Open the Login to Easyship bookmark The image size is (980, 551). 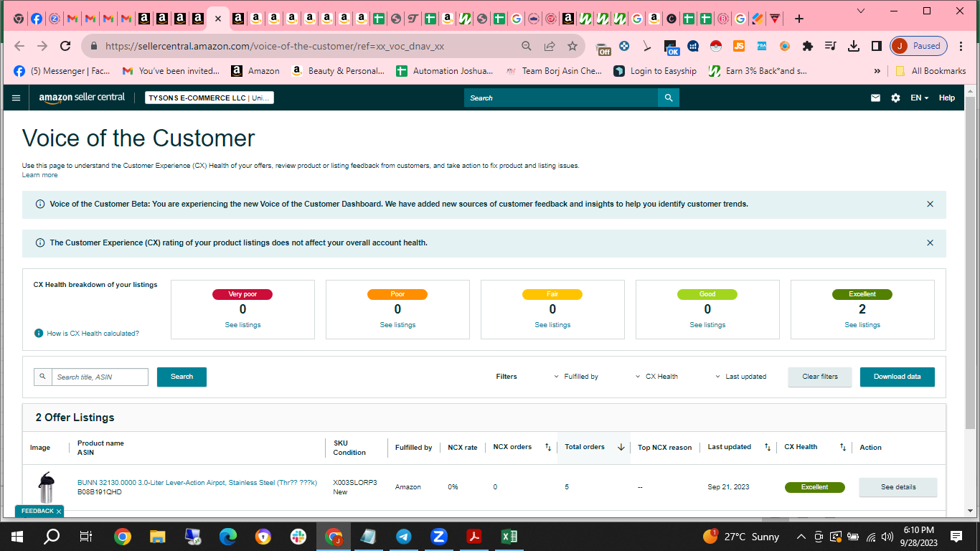coord(655,71)
